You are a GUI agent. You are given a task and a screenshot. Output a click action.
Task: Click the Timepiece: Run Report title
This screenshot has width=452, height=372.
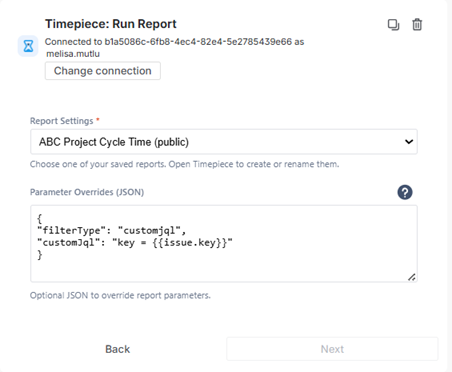111,24
